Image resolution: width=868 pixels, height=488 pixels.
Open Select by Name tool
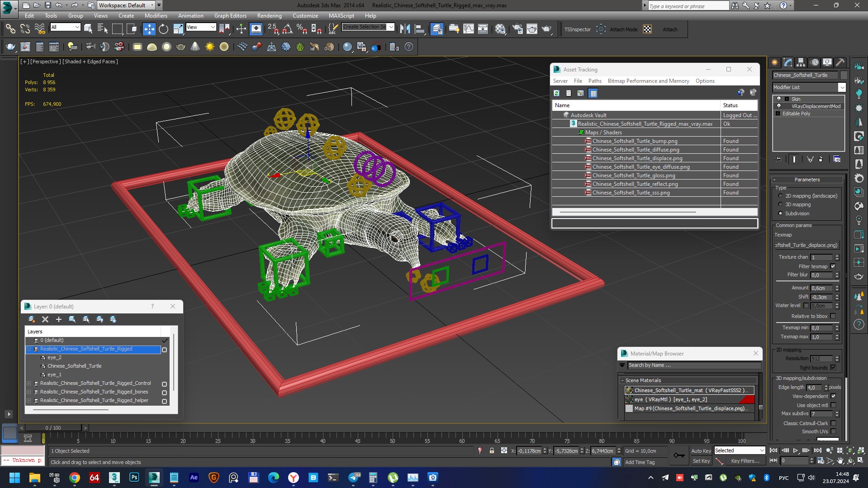[103, 29]
